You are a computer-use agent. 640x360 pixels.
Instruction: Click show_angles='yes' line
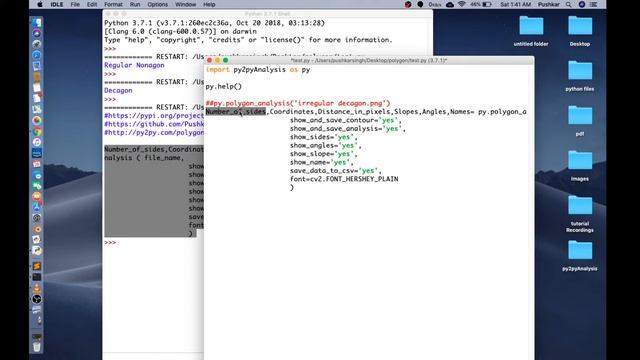(326, 145)
